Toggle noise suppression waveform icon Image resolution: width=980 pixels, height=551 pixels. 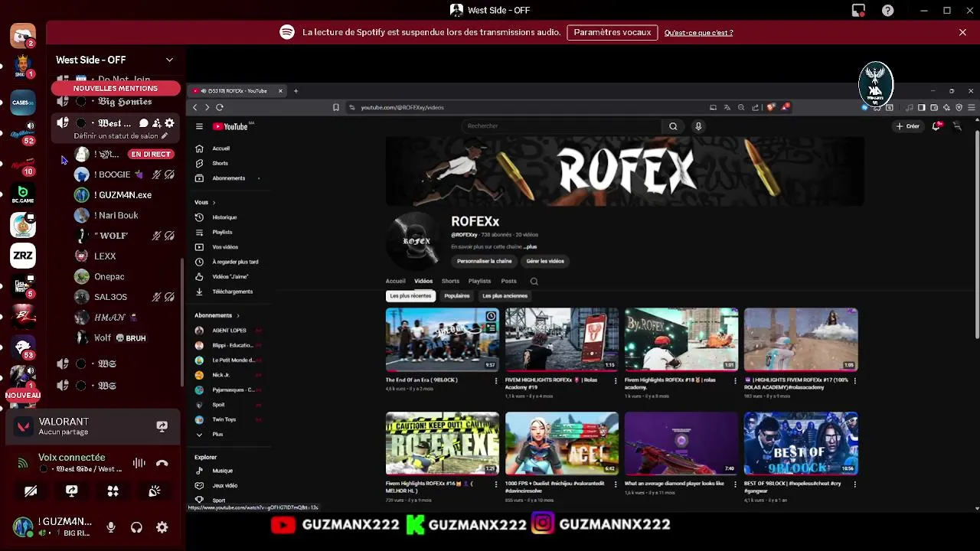[139, 463]
